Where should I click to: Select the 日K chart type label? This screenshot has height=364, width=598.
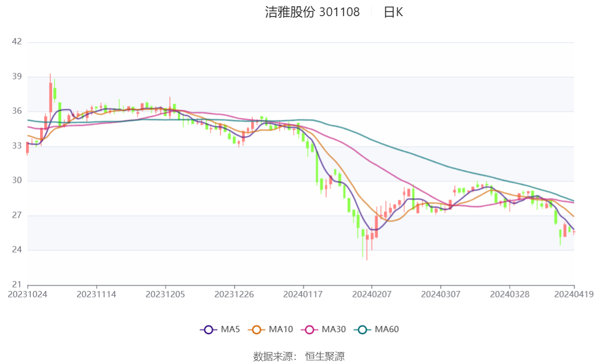pyautogui.click(x=393, y=12)
